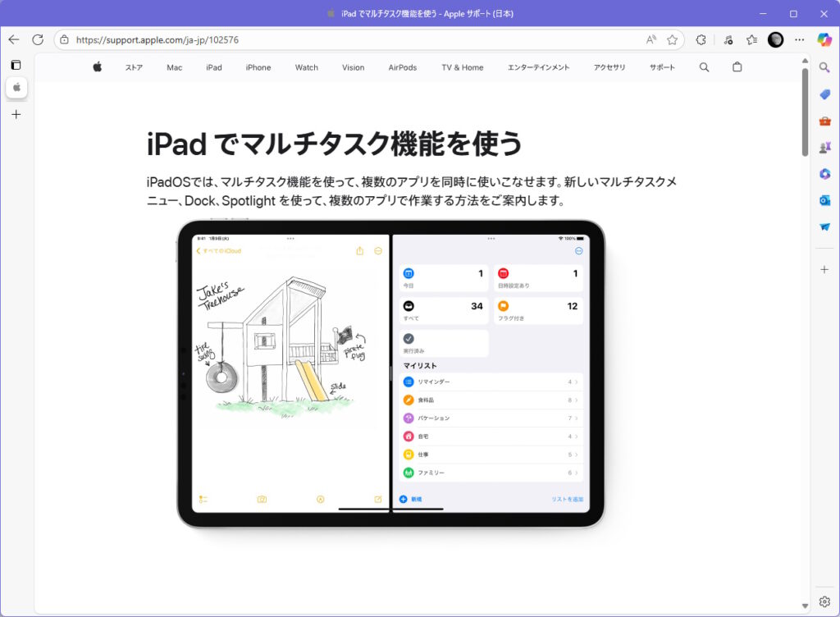Open Edge sidebar settings gear
Viewport: 840px width, 617px height.
point(824,602)
